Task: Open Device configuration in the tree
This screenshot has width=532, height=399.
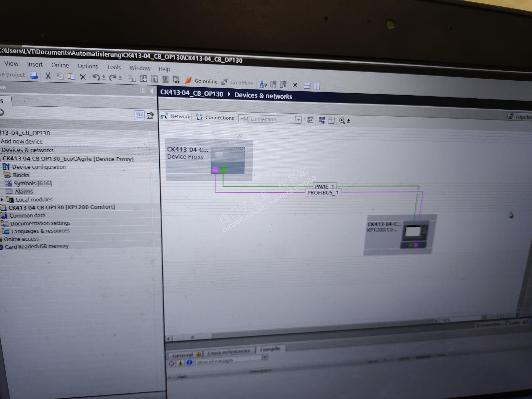Action: [39, 167]
